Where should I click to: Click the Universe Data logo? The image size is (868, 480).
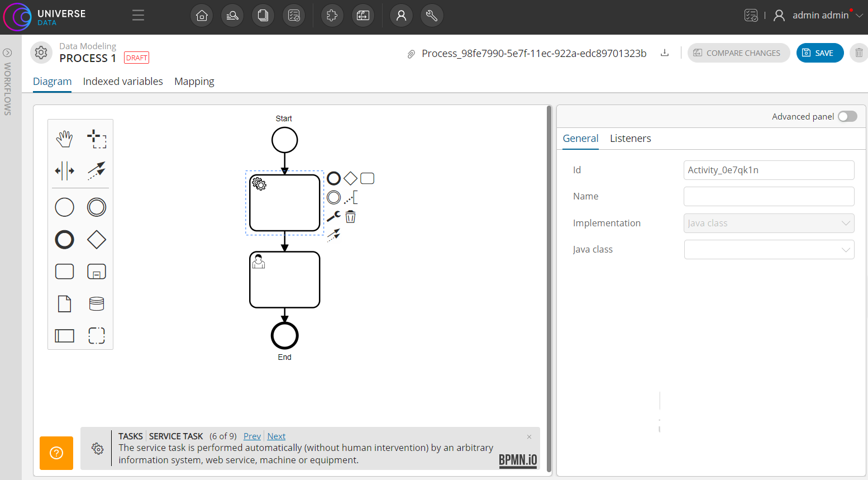tap(45, 17)
